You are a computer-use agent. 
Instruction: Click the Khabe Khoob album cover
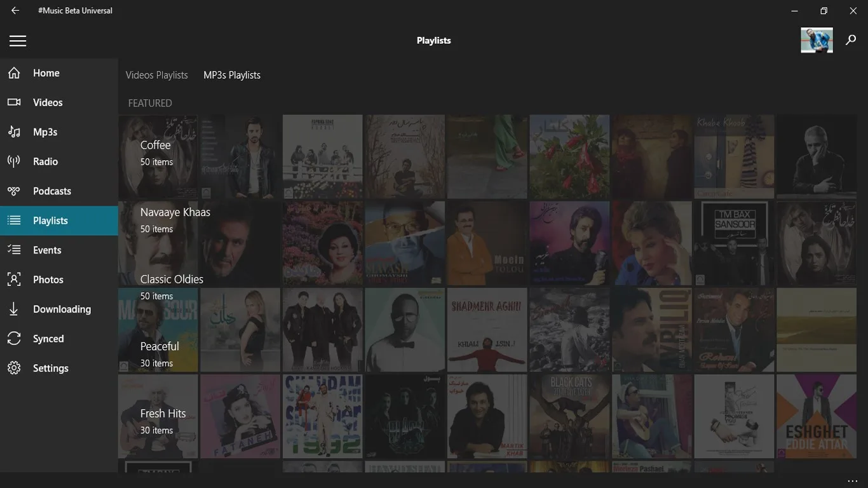pyautogui.click(x=734, y=156)
